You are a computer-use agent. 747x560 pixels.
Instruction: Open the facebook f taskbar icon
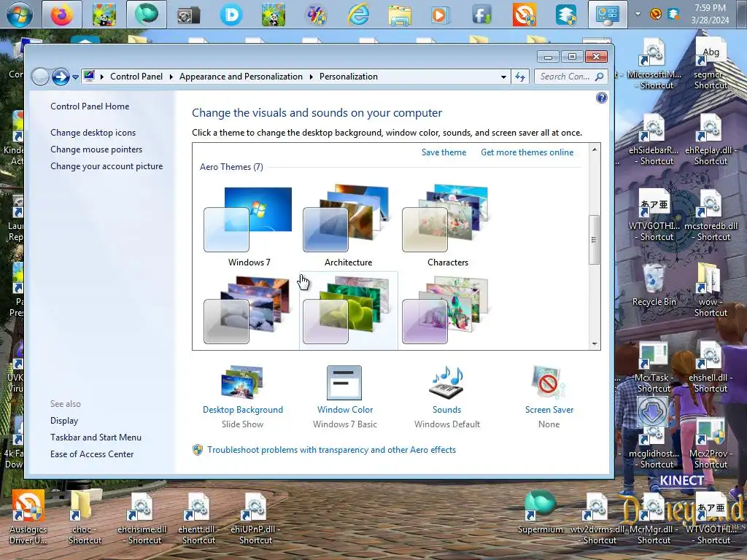tap(481, 15)
